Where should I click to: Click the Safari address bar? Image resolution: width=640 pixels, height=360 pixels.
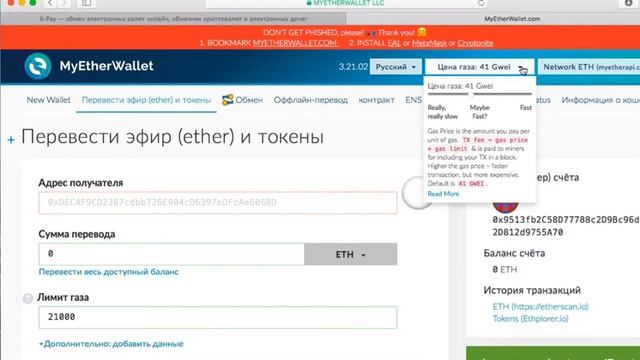click(x=347, y=3)
